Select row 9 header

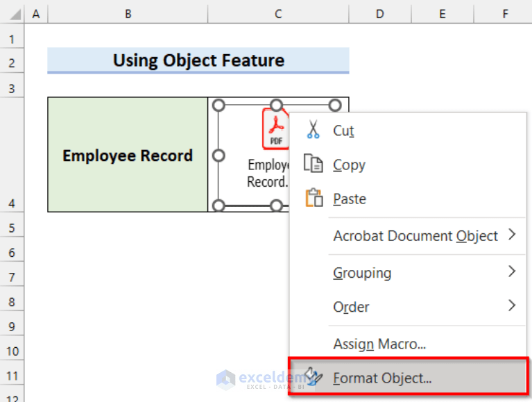coord(12,324)
